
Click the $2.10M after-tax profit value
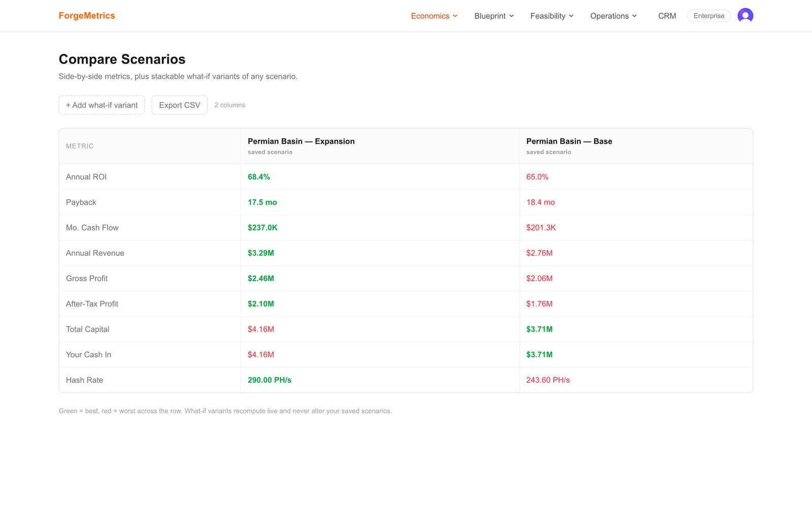[x=261, y=304]
